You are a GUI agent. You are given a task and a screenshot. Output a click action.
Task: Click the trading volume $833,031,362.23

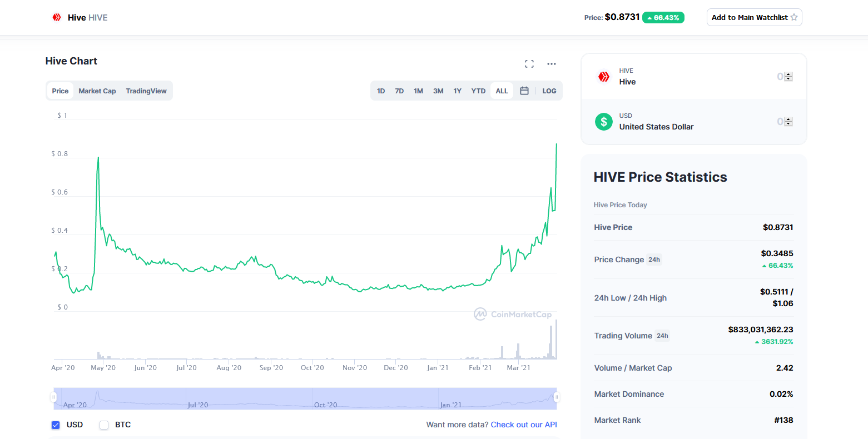click(761, 330)
